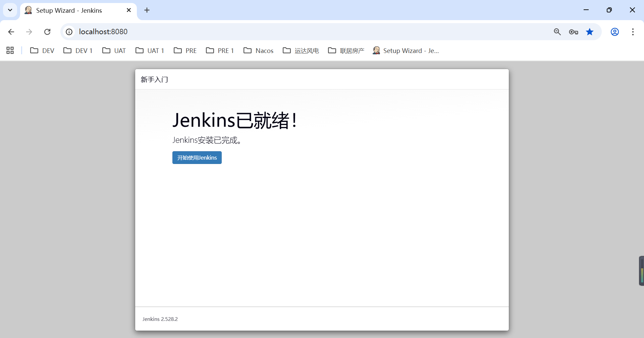Go back to the previous page
Viewport: 644px width, 338px height.
coord(11,32)
